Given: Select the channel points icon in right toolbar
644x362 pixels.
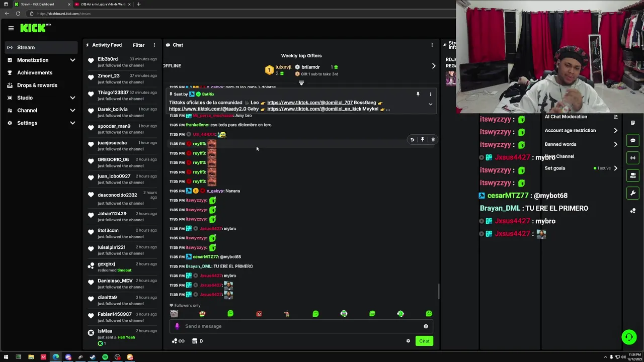Looking at the screenshot, I should tap(633, 211).
